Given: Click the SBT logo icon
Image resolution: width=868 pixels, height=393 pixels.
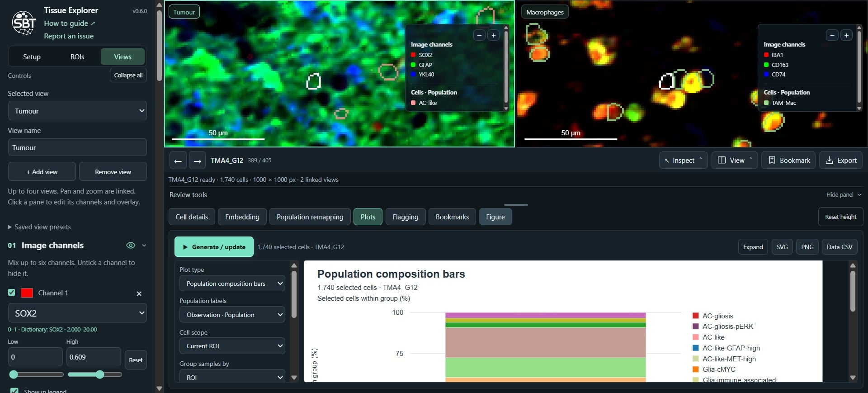Looking at the screenshot, I should tap(24, 23).
